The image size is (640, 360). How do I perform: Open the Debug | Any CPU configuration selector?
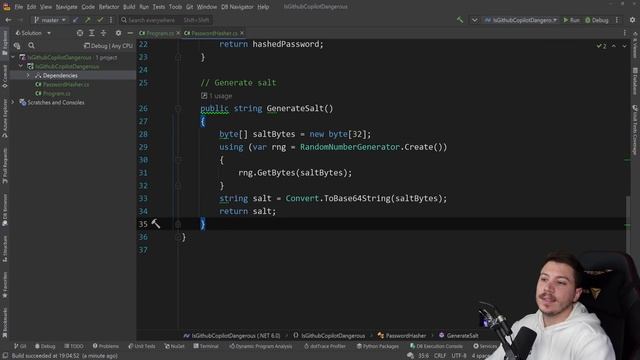pyautogui.click(x=109, y=46)
